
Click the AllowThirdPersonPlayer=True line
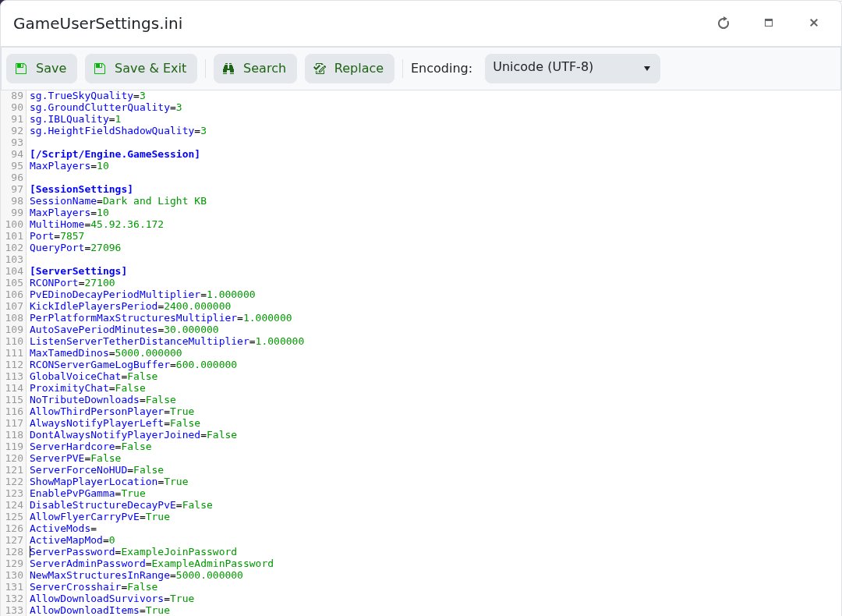point(111,412)
